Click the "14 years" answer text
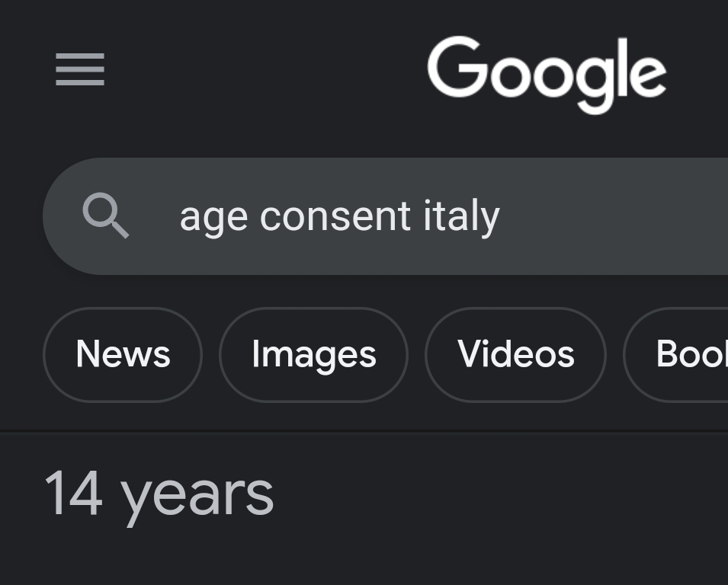The height and width of the screenshot is (585, 728). coord(159,494)
